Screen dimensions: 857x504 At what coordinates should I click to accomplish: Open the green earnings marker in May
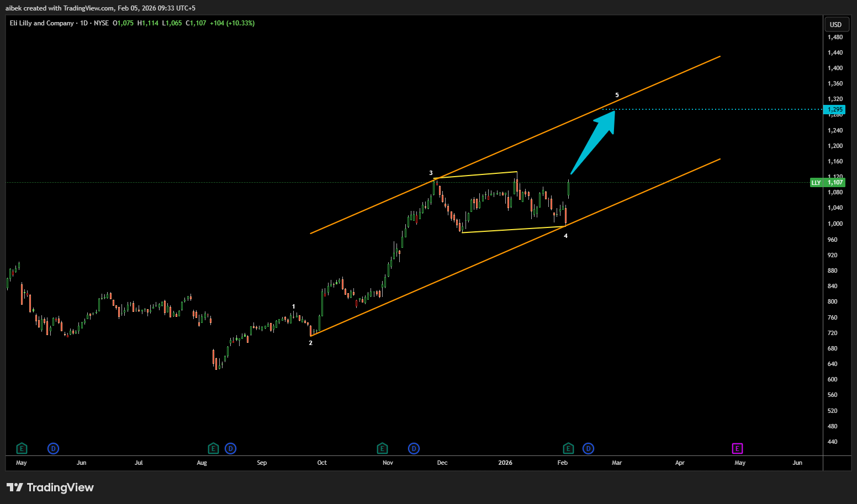pyautogui.click(x=22, y=448)
